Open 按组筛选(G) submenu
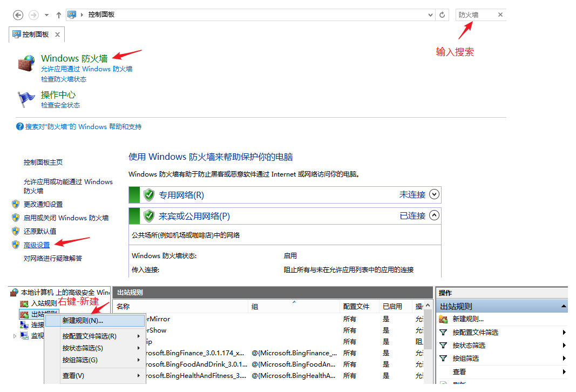The width and height of the screenshot is (576, 392). [94, 360]
